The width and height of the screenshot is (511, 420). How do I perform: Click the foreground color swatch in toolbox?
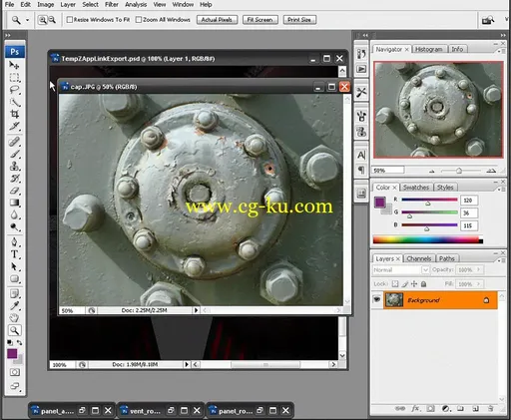[12, 353]
